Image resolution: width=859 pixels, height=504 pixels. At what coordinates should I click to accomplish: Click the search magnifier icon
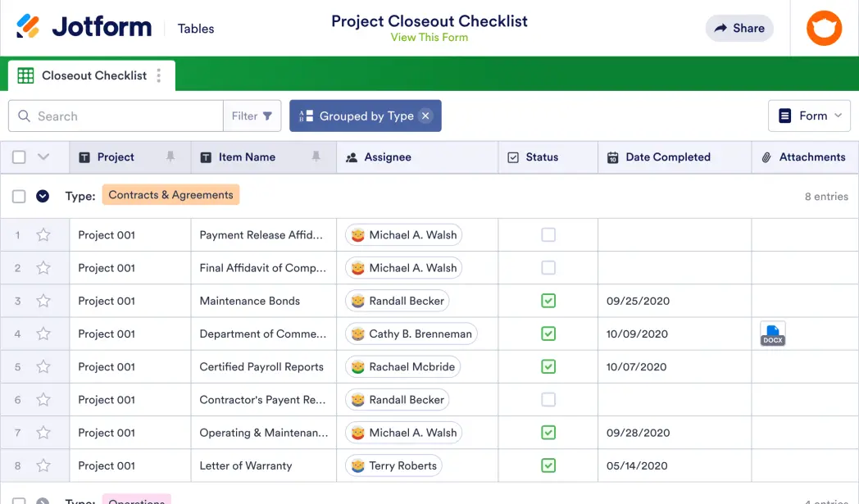pyautogui.click(x=24, y=116)
